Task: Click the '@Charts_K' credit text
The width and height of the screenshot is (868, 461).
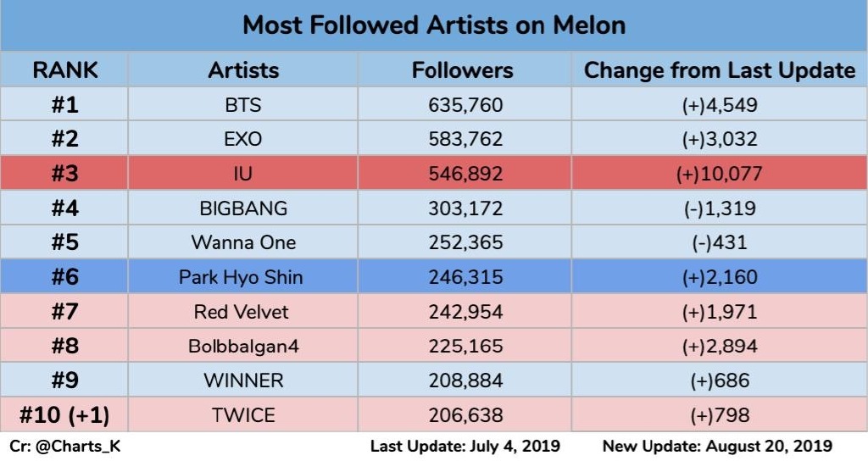Action: click(77, 447)
